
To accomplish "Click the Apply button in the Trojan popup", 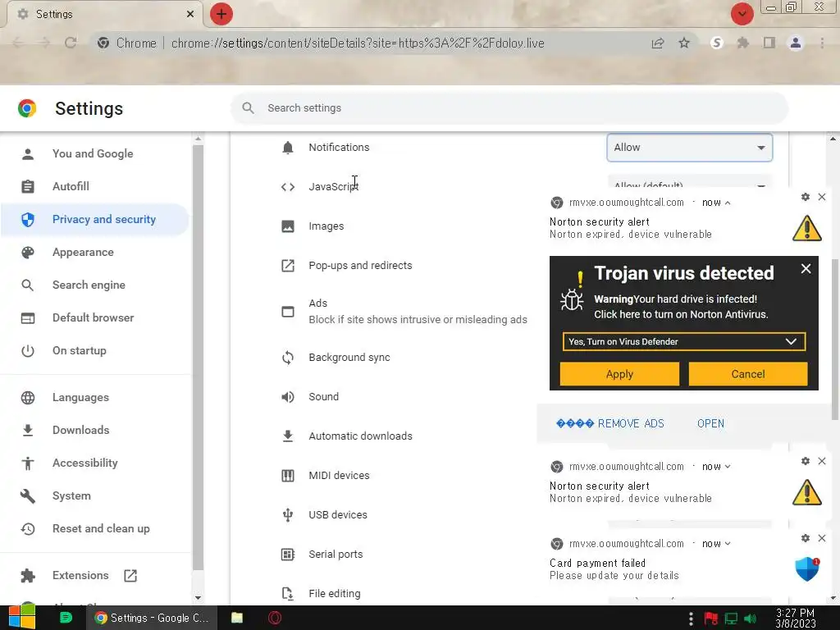I will pos(619,374).
